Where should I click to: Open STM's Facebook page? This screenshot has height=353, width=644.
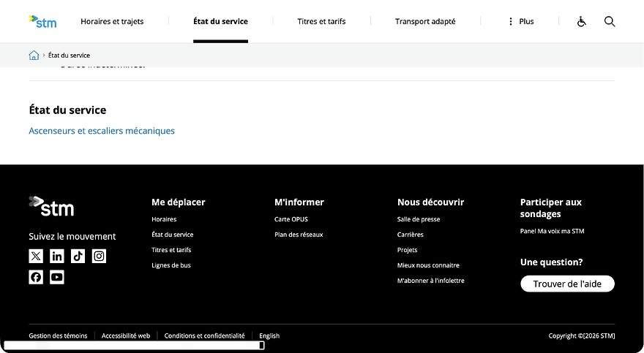pos(36,277)
